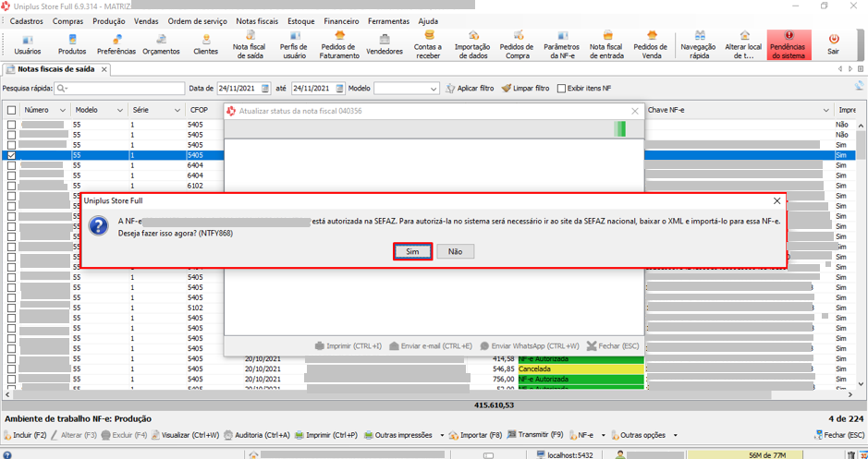The height and width of the screenshot is (459, 868).
Task: Click Transmitir (F9) button
Action: (534, 435)
